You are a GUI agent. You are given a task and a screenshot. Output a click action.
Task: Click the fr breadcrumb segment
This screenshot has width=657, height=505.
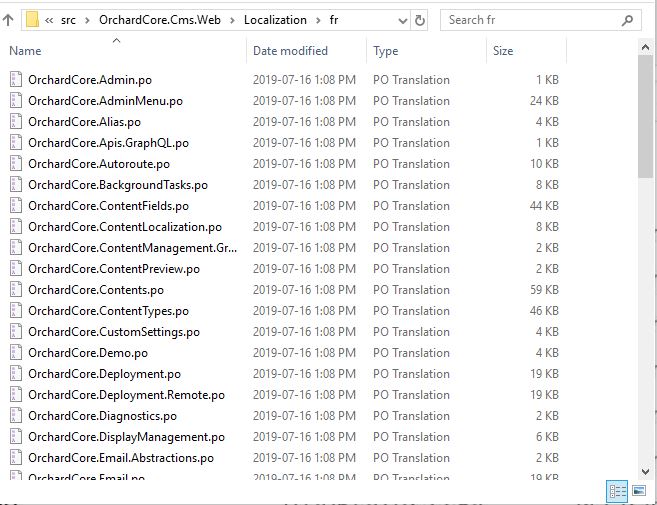click(x=334, y=20)
